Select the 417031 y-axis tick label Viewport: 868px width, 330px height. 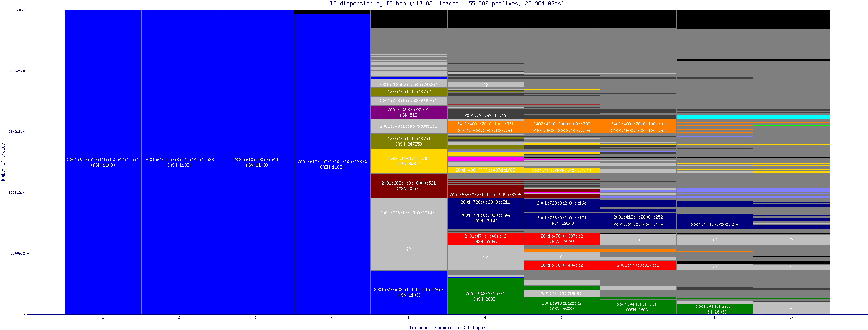pyautogui.click(x=19, y=10)
